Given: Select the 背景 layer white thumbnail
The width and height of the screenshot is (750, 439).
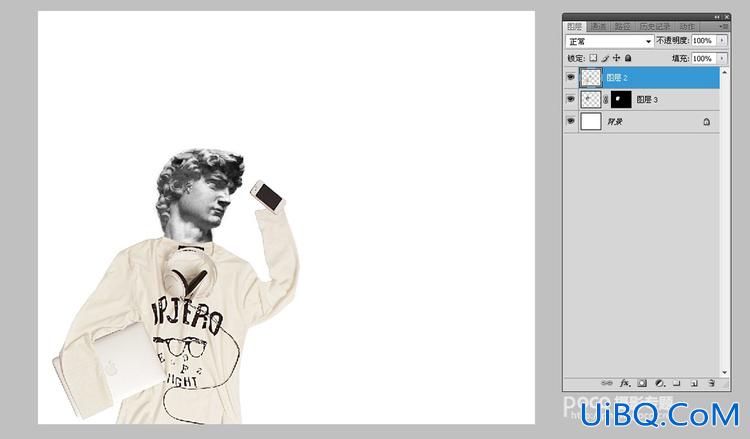Looking at the screenshot, I should pyautogui.click(x=591, y=121).
